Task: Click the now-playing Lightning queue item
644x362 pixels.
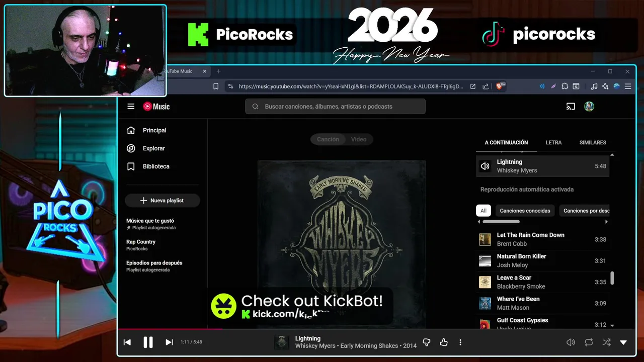Action: pos(542,166)
